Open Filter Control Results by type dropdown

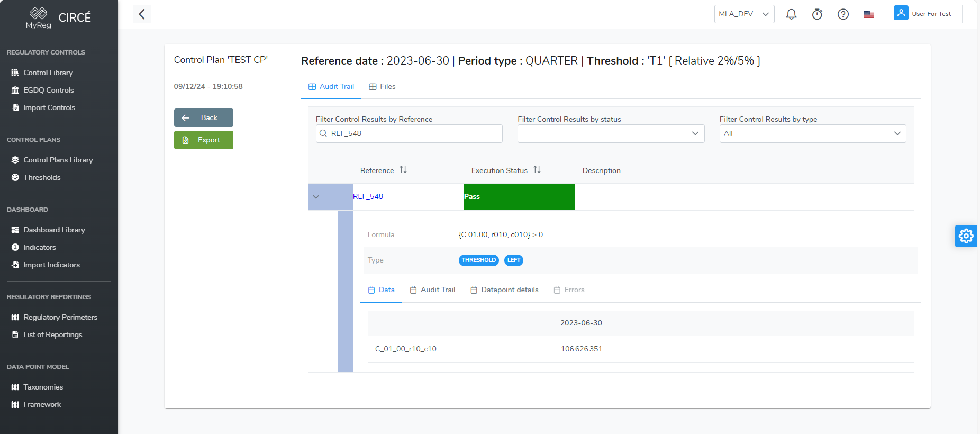coord(812,133)
